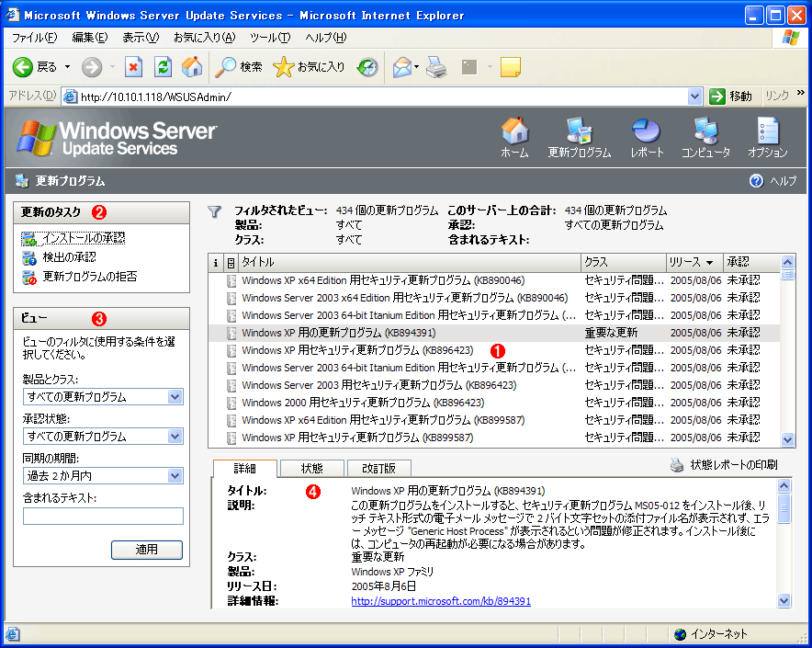Click 更新プログラムの拒否 task link
812x648 pixels.
pyautogui.click(x=90, y=277)
